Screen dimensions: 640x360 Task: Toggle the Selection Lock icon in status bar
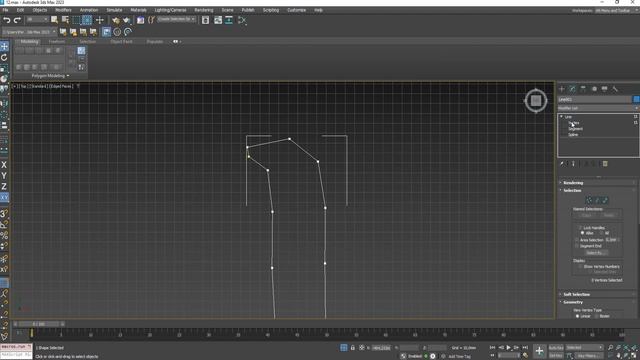353,348
